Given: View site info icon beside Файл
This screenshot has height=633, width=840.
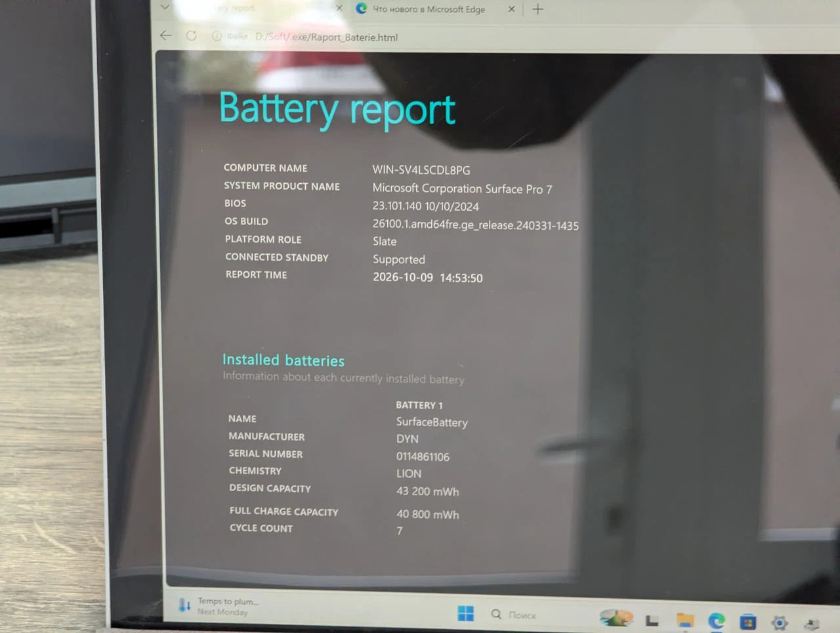Looking at the screenshot, I should click(217, 36).
